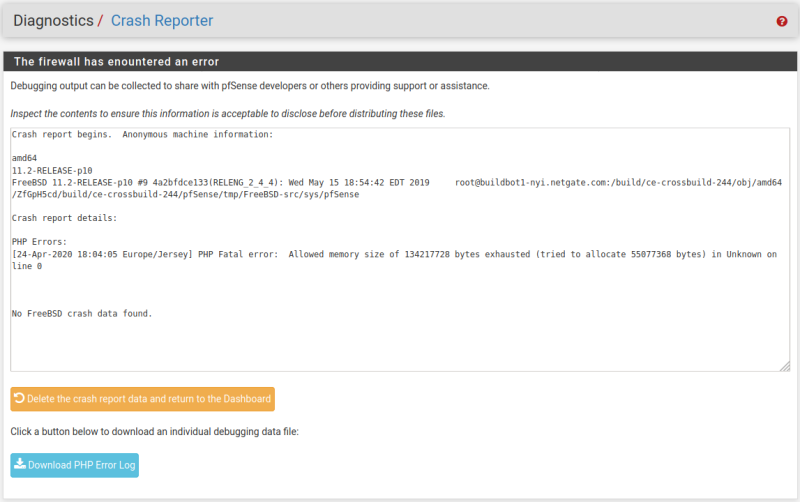
Task: Click the 'PHP Errors:' line
Action: click(39, 242)
